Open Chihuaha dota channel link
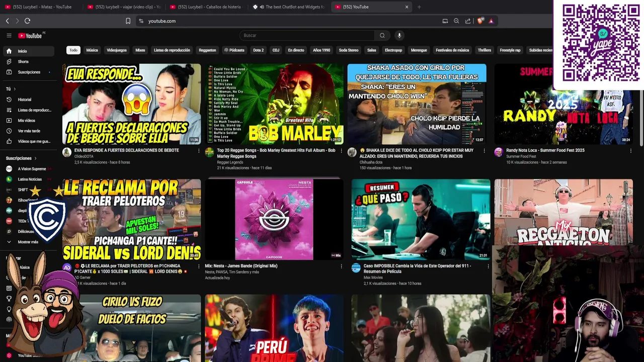The height and width of the screenshot is (362, 644). pos(371,162)
